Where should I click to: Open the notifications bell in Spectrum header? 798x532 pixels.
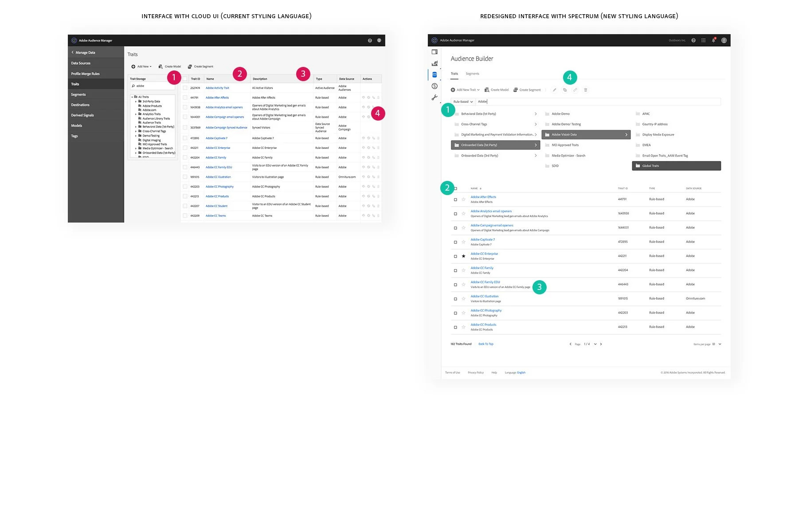(713, 40)
